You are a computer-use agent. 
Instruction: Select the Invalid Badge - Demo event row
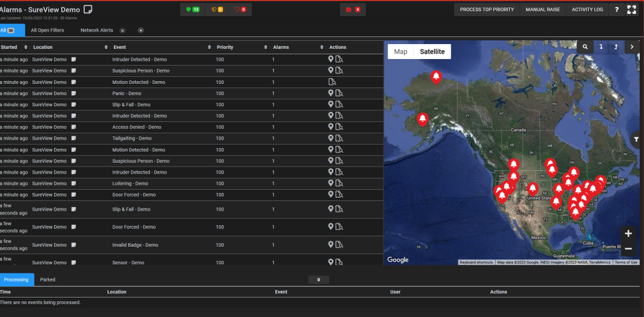[192, 245]
